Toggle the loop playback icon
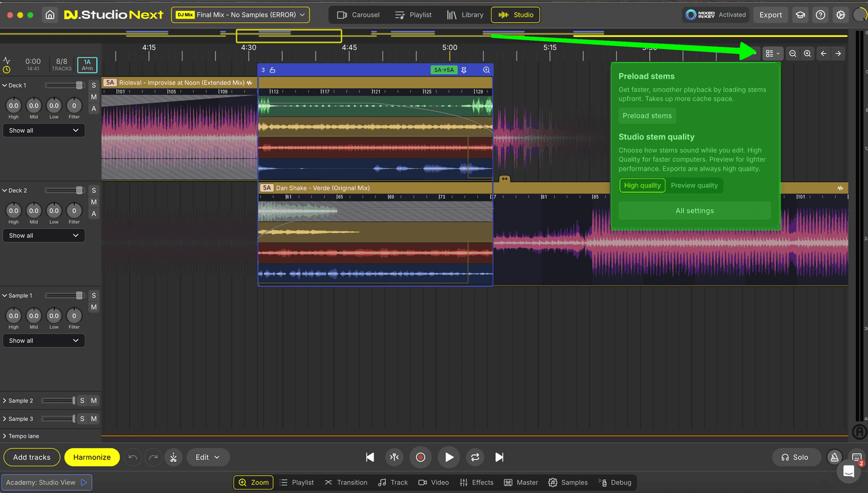This screenshot has height=493, width=868. coord(475,457)
